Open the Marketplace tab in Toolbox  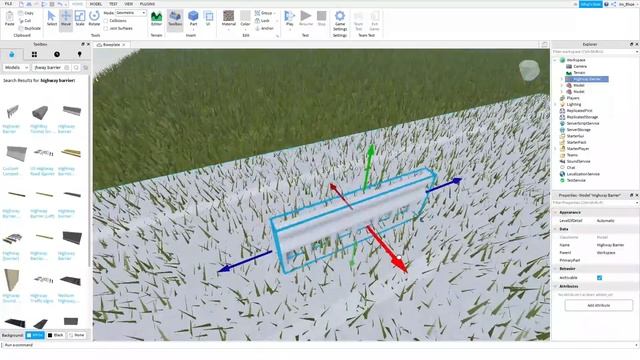click(x=11, y=54)
